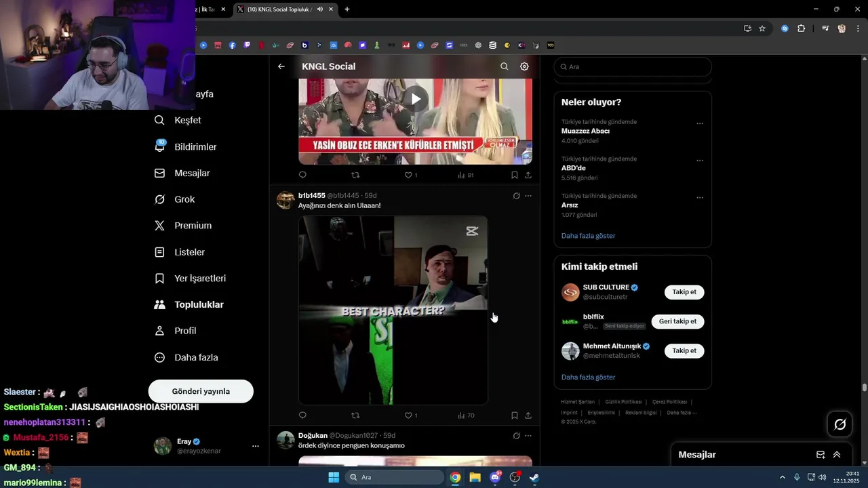Open options for ABD'de trend
This screenshot has width=868, height=488.
(700, 161)
